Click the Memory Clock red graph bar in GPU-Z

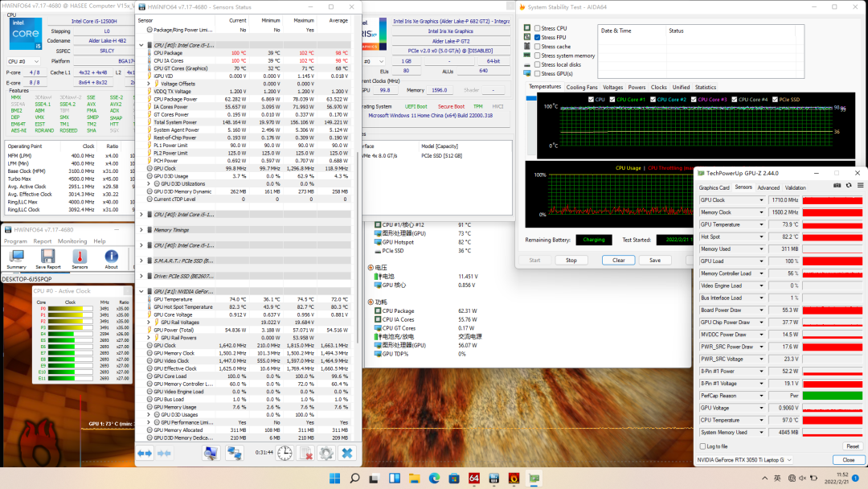(833, 212)
